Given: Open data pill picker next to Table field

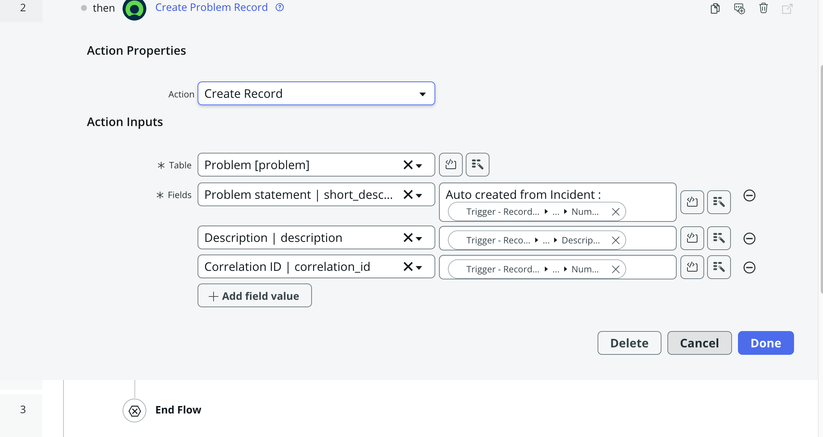Looking at the screenshot, I should coord(478,165).
